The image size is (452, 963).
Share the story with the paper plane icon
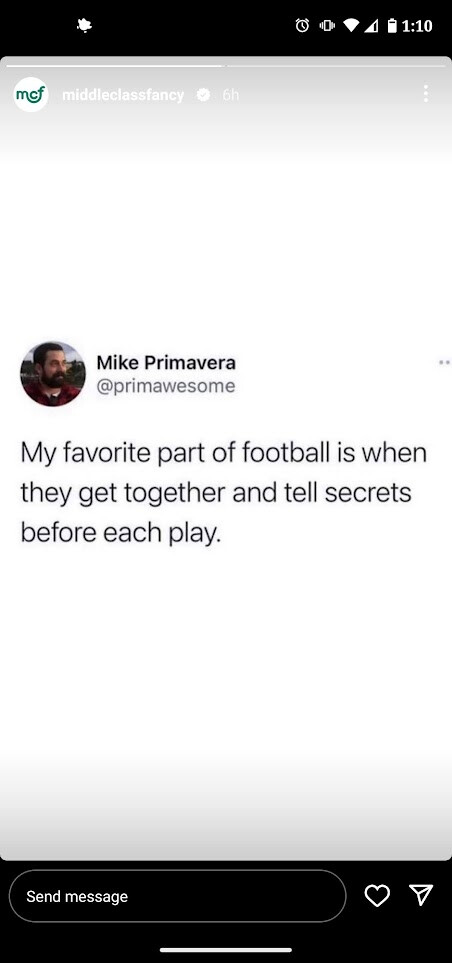(x=421, y=895)
